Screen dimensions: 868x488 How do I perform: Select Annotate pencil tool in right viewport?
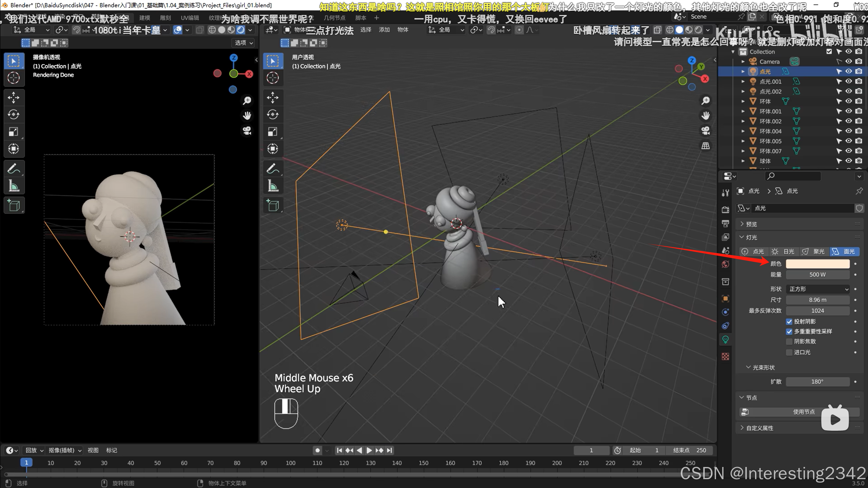(273, 168)
